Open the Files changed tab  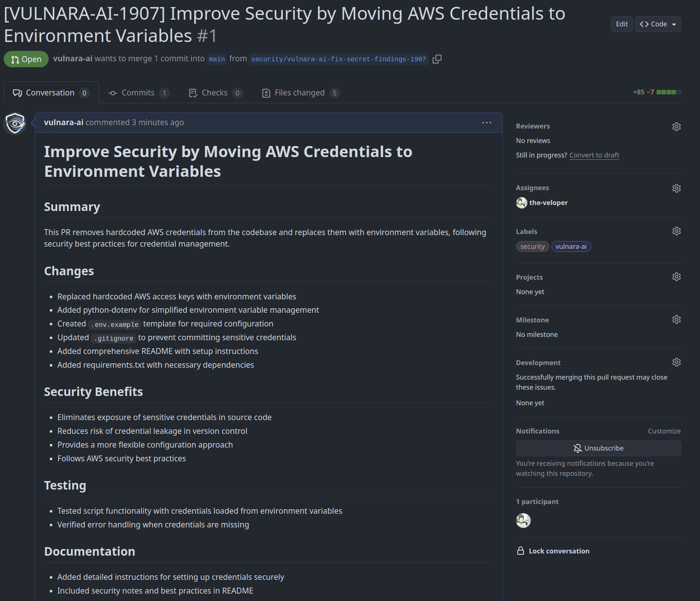click(x=300, y=93)
